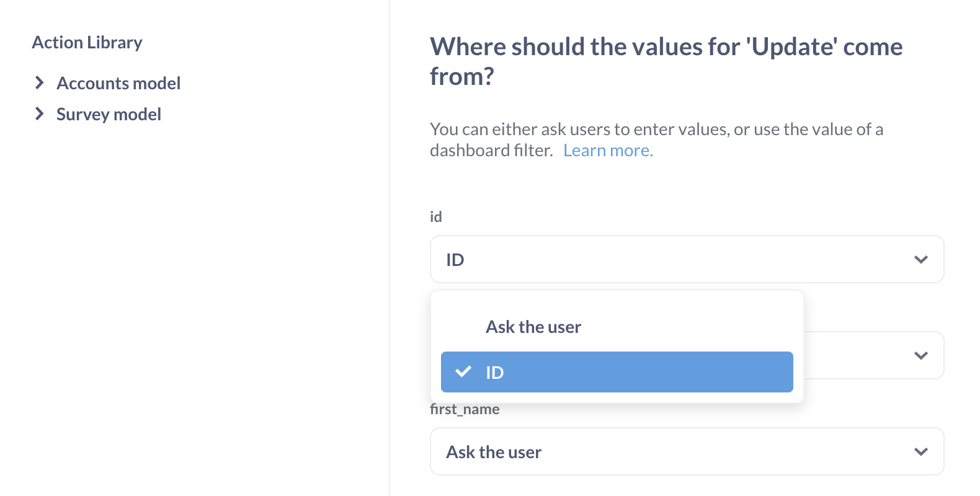Viewport: 980px width, 496px height.
Task: Click the checkmark beside selected ID option
Action: tap(463, 372)
